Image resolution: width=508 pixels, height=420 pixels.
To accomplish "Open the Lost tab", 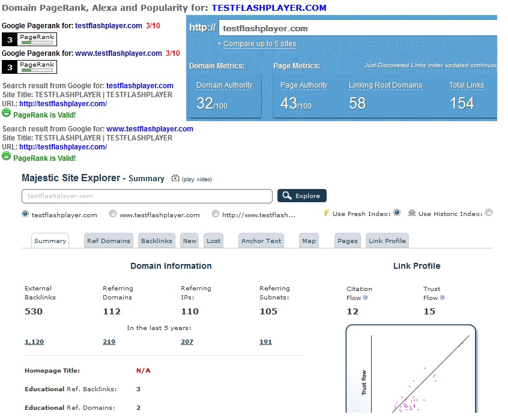I will pos(214,241).
